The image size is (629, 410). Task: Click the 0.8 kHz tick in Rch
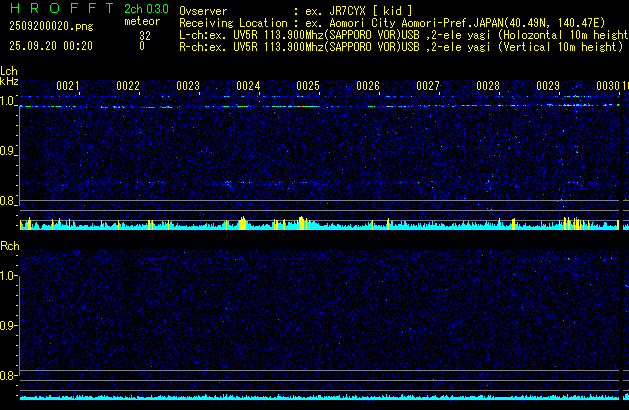9,376
